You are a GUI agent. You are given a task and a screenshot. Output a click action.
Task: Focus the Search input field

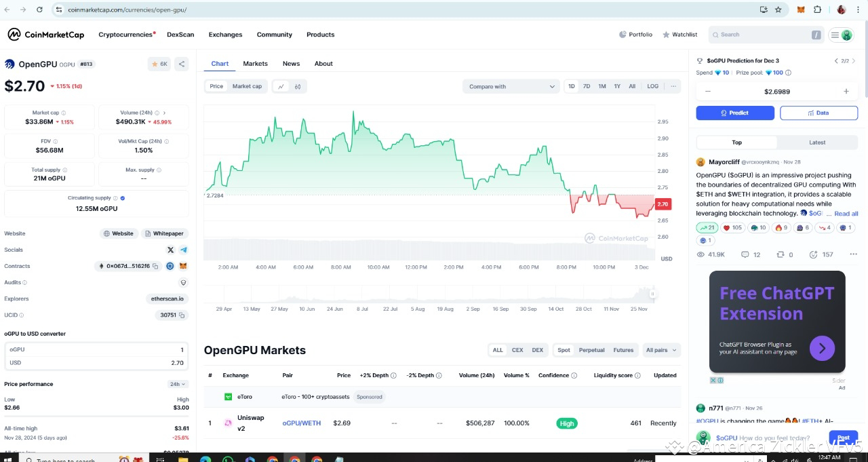[766, 35]
